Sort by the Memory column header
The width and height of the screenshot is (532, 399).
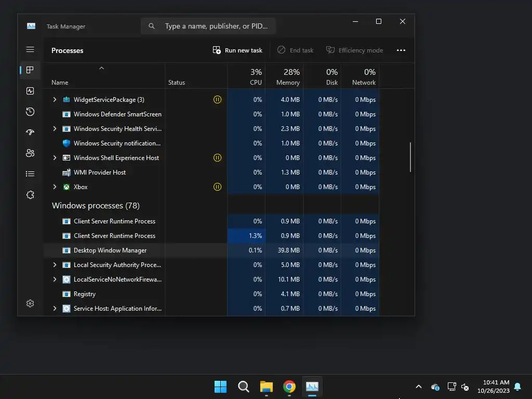[x=284, y=77]
